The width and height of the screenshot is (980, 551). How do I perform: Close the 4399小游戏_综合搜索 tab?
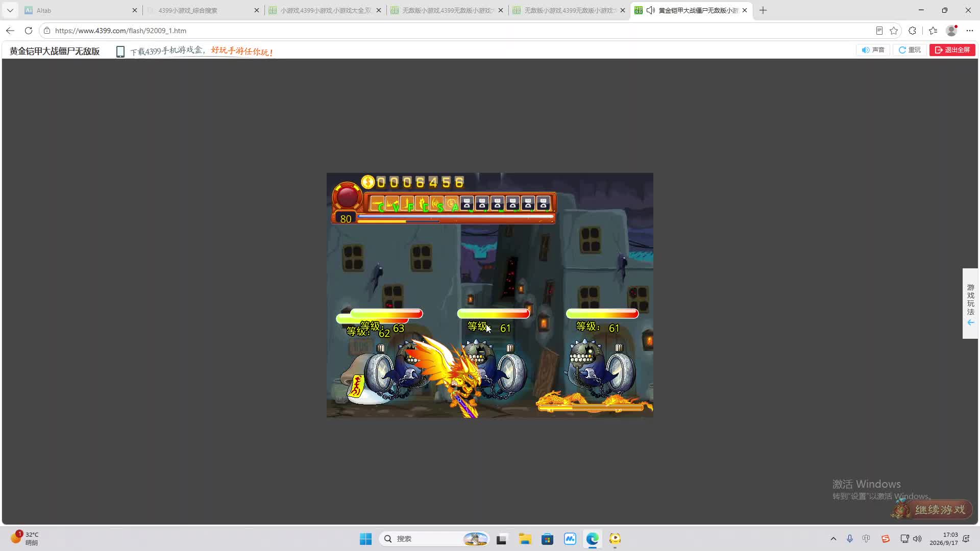pyautogui.click(x=257, y=10)
